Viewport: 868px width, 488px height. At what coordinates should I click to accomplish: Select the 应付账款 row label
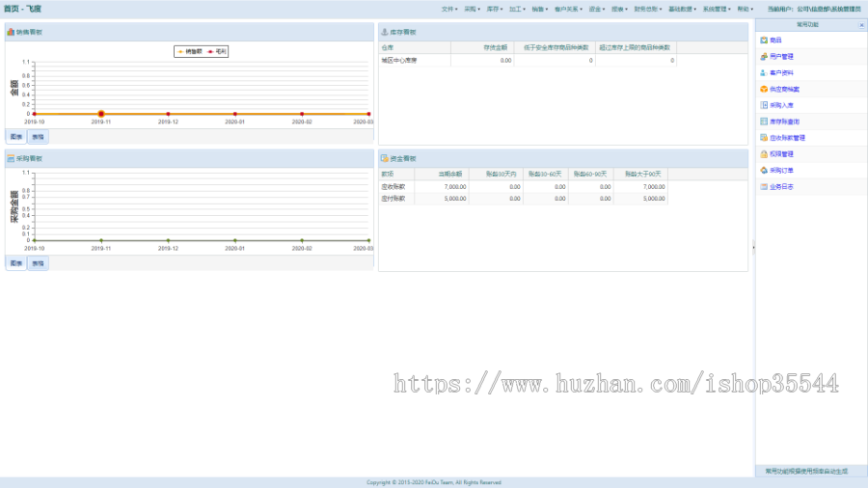[393, 199]
